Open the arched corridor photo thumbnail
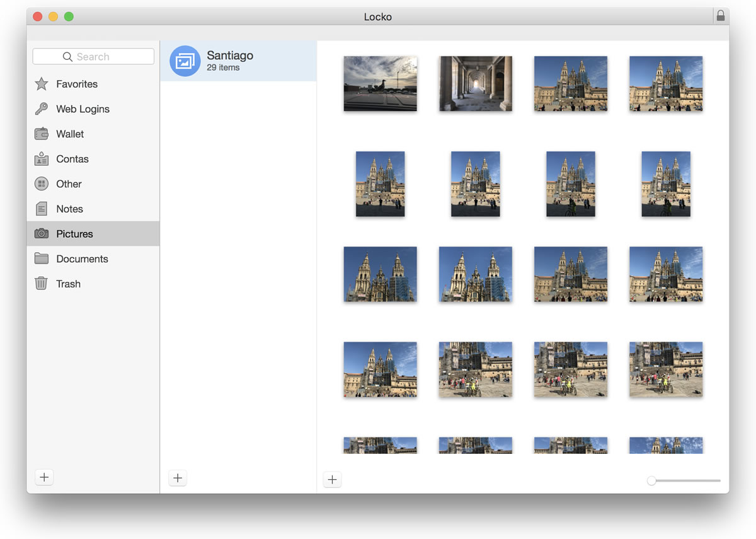This screenshot has width=756, height=539. click(475, 83)
